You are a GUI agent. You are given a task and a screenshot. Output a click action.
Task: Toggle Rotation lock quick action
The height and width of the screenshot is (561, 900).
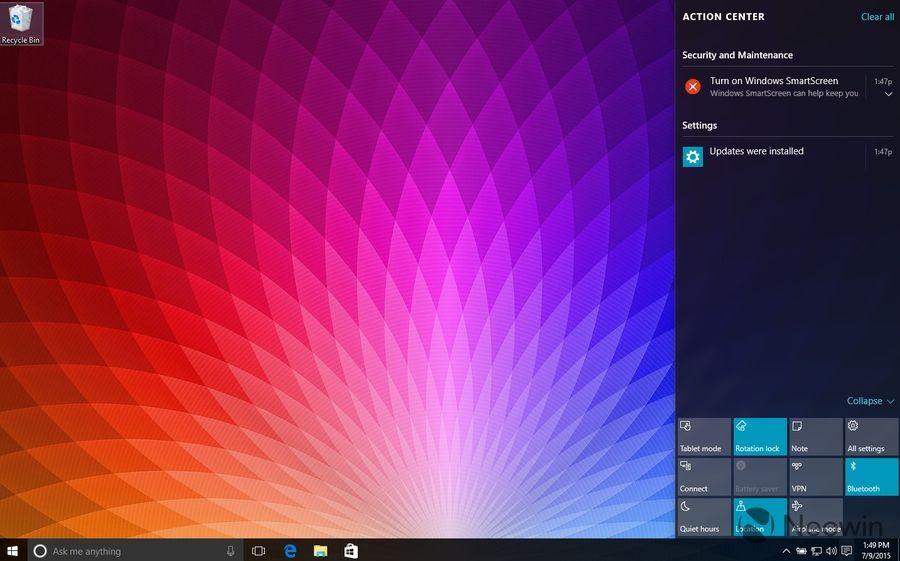tap(760, 436)
